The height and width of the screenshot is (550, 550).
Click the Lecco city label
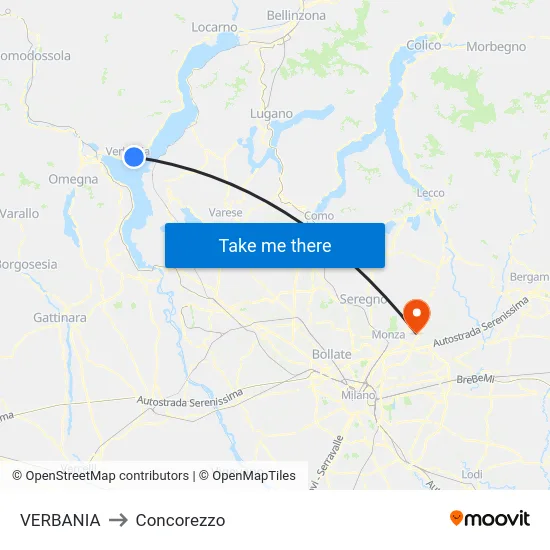point(430,193)
